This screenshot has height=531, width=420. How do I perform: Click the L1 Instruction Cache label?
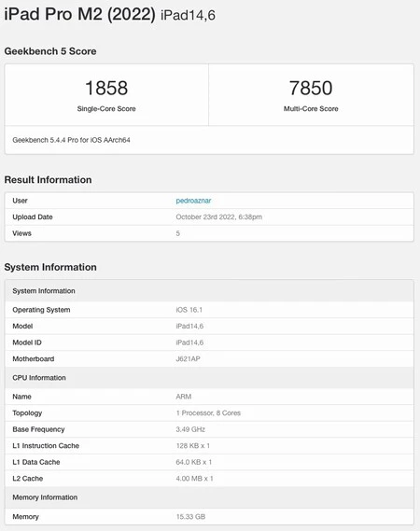tap(46, 446)
